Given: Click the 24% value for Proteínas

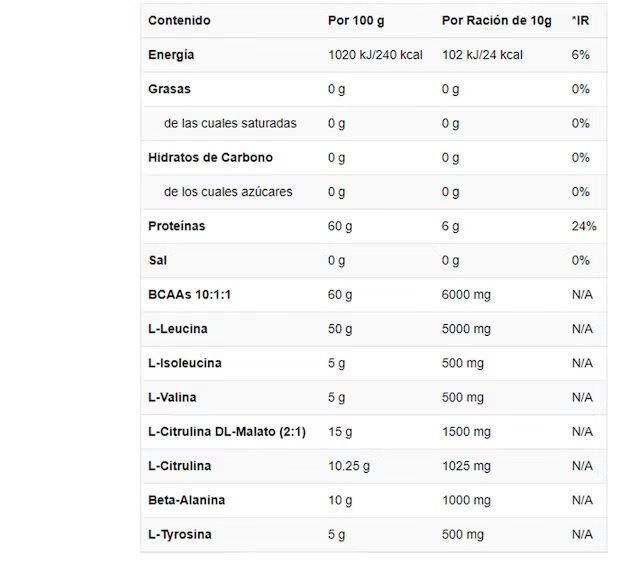Looking at the screenshot, I should click(x=584, y=226).
